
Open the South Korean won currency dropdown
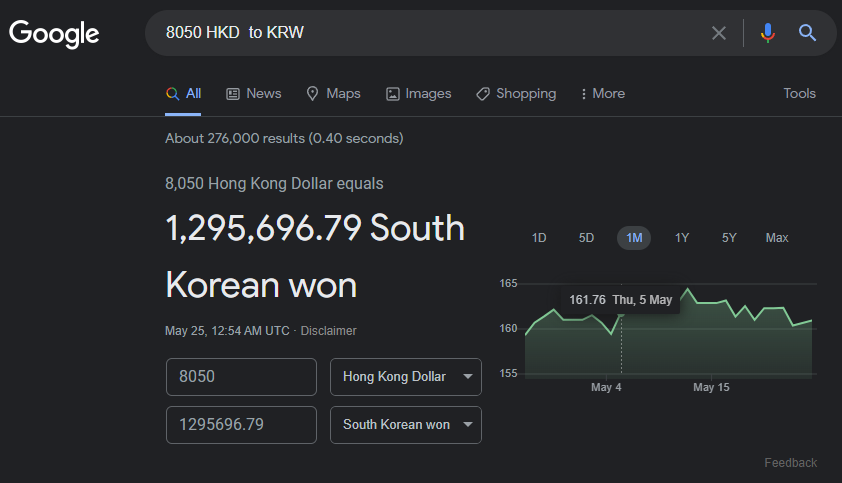[x=406, y=424]
